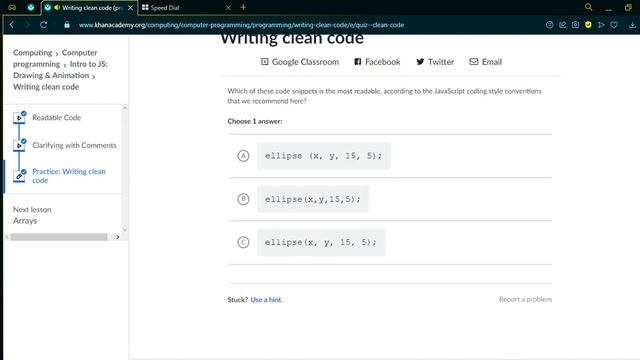Switch to the Writing clean code tab

[89, 7]
